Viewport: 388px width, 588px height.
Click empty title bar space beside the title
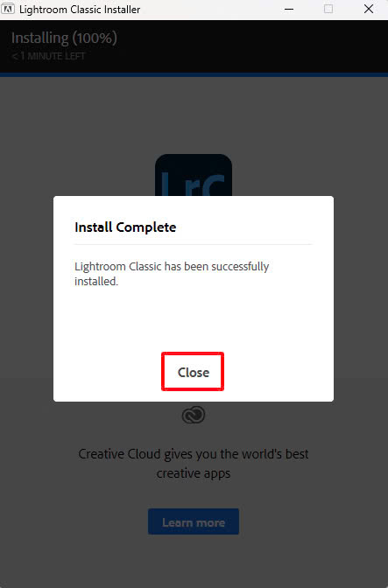210,10
